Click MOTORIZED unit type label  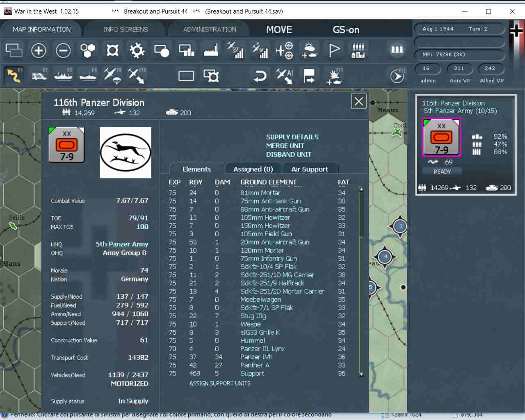click(130, 383)
